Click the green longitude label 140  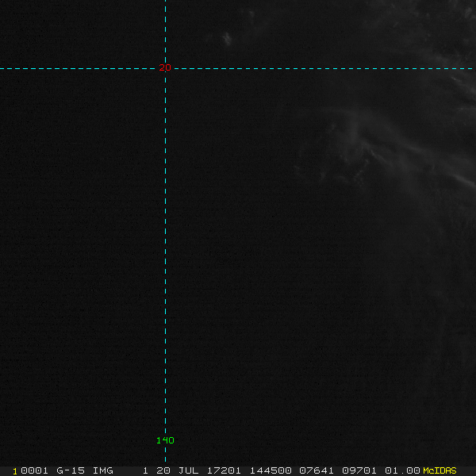[x=165, y=440]
